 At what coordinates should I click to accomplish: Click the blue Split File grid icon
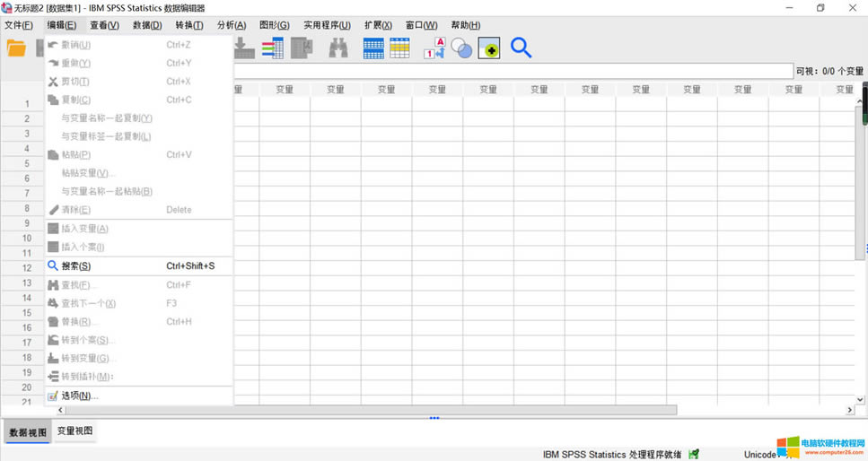373,48
